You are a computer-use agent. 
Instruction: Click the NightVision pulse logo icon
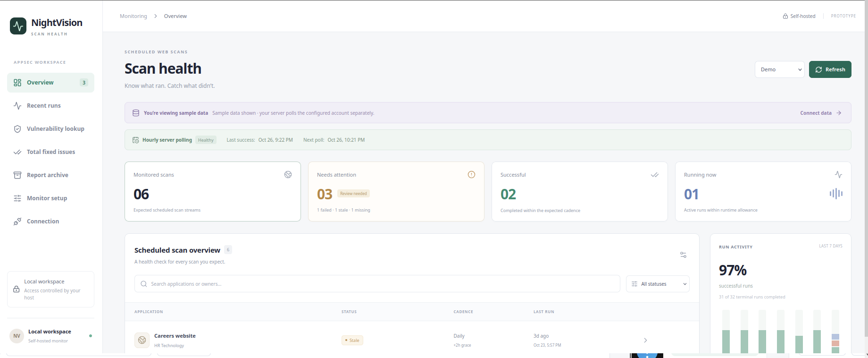(18, 26)
